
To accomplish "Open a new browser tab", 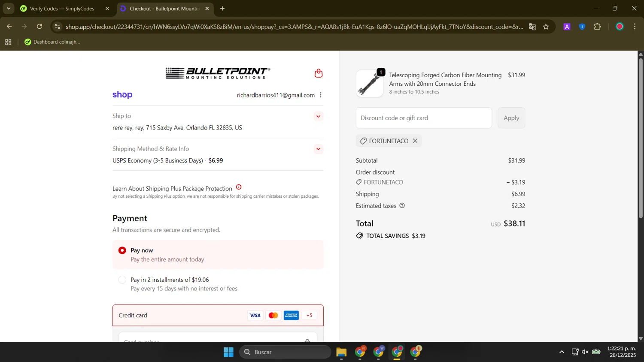I will pyautogui.click(x=222, y=9).
